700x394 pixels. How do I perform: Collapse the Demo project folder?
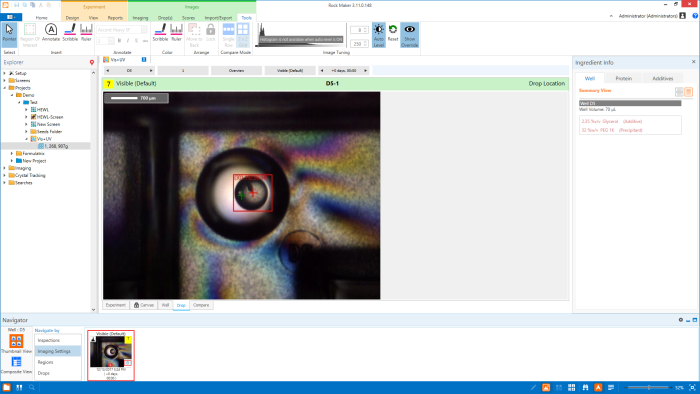coord(12,95)
